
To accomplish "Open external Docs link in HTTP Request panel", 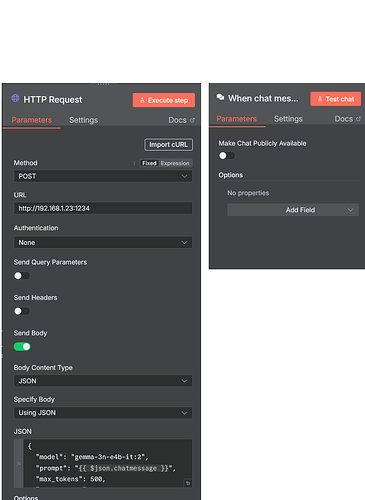I will [181, 120].
